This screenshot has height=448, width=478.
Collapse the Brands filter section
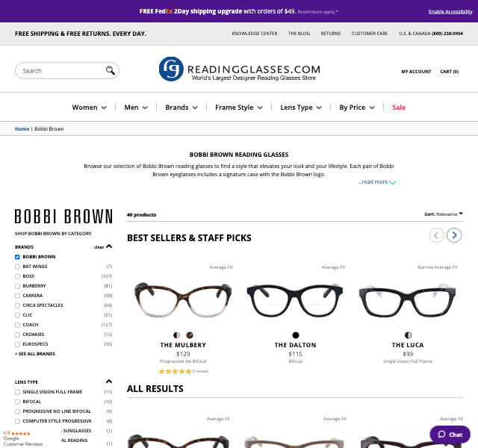point(109,246)
